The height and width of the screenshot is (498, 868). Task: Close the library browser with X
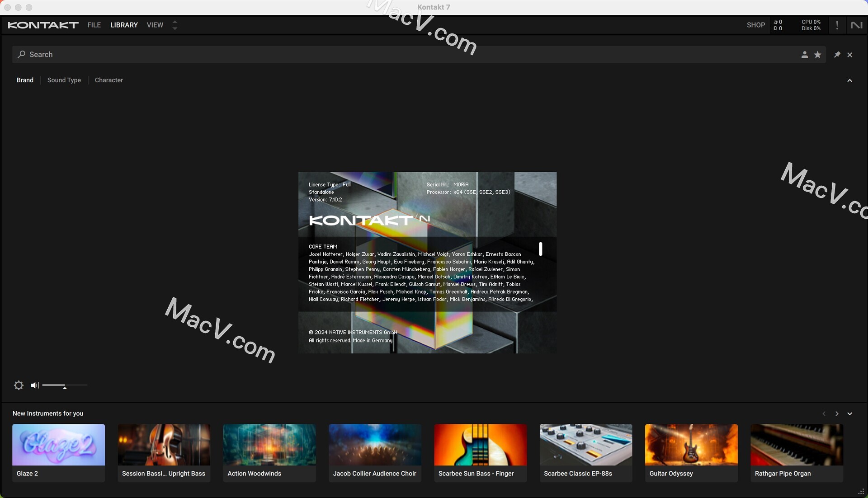850,55
